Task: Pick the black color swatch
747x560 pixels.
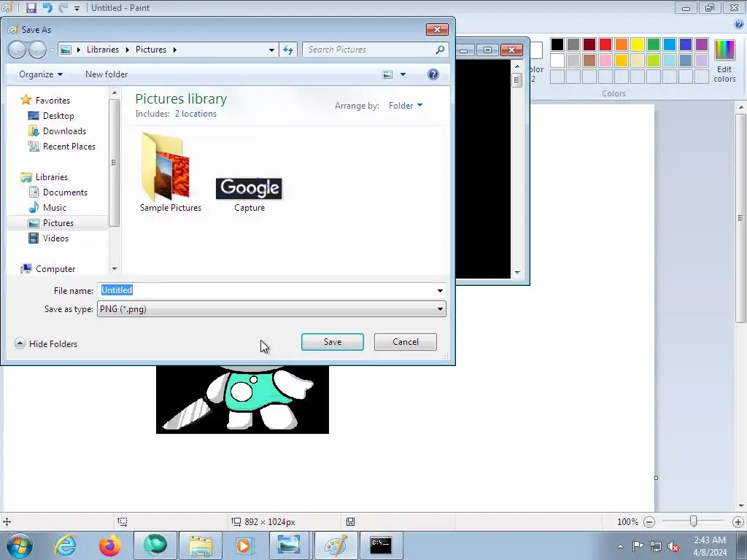Action: pos(557,44)
